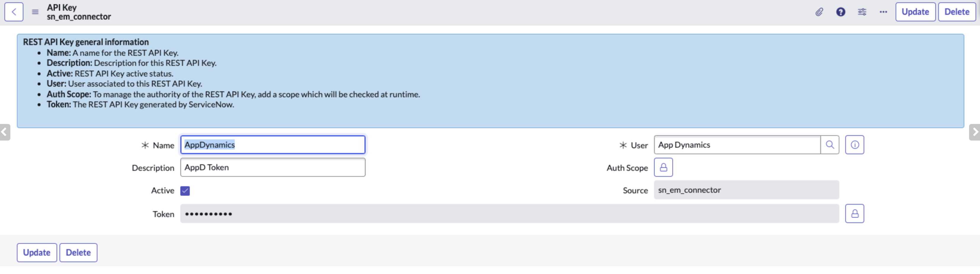Go to next record using right arrow

tap(975, 132)
